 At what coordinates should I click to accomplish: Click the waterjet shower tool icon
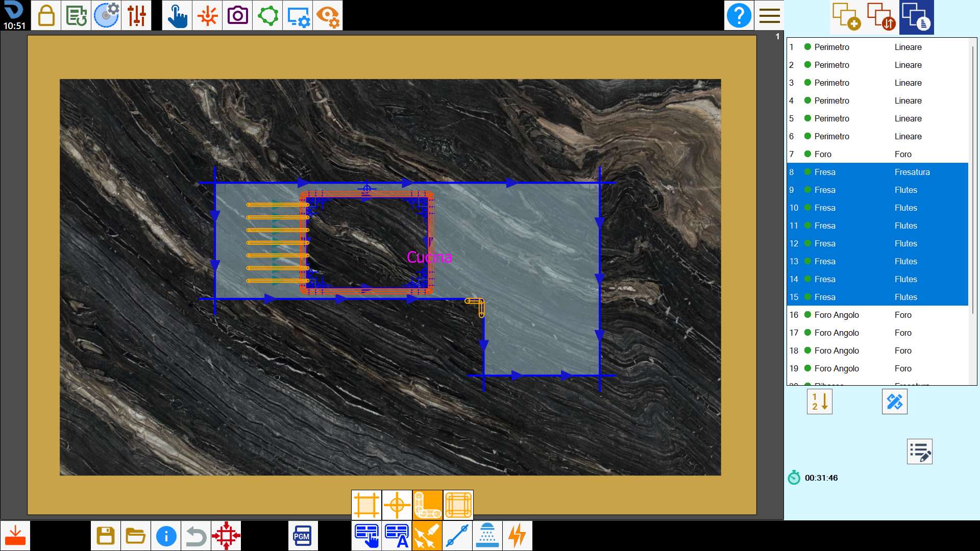(487, 536)
